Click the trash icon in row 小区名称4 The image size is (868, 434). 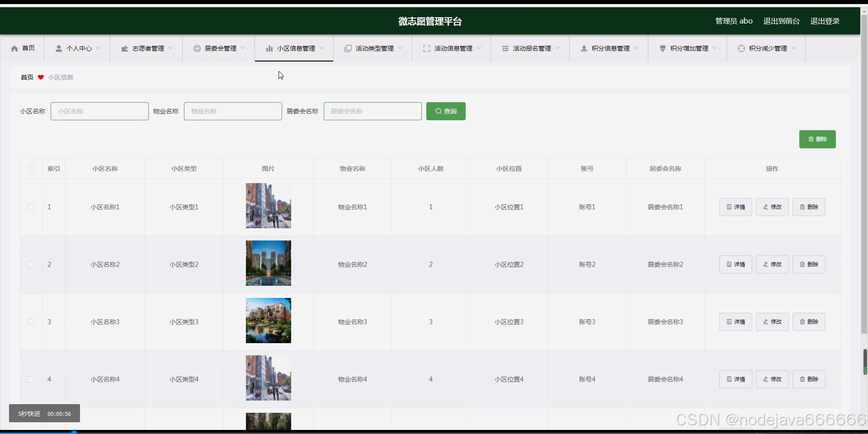802,379
